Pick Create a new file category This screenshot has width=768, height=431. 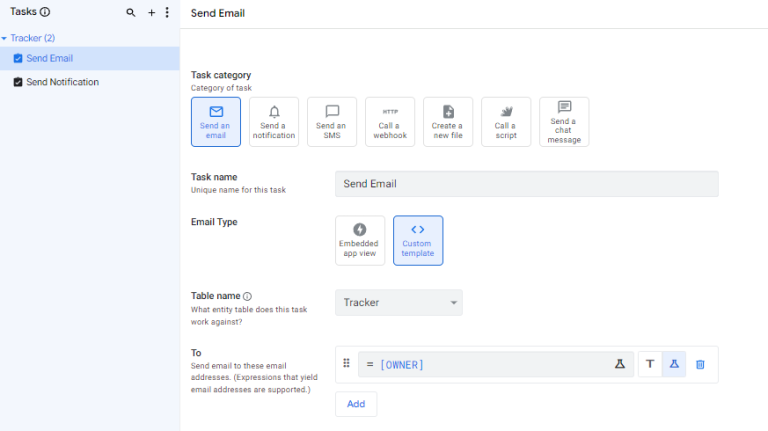pos(448,122)
